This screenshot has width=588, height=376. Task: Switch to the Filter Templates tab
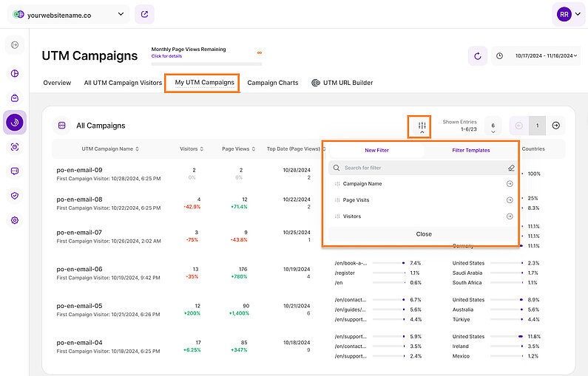(x=470, y=150)
